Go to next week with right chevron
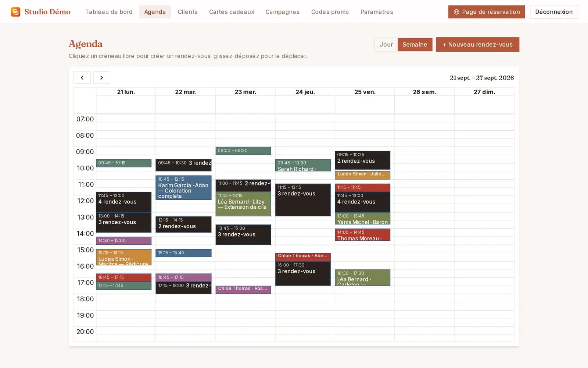The width and height of the screenshot is (588, 368). click(x=101, y=78)
